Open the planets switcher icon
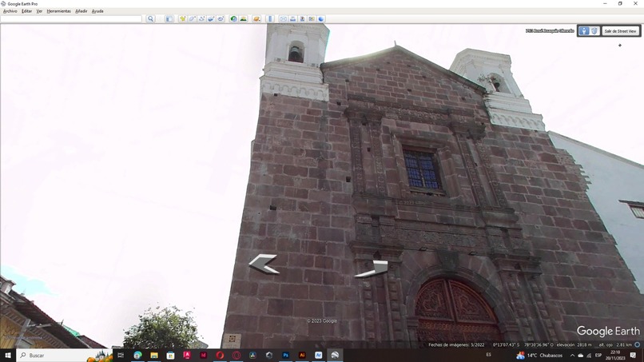The height and width of the screenshot is (362, 644). pyautogui.click(x=256, y=19)
